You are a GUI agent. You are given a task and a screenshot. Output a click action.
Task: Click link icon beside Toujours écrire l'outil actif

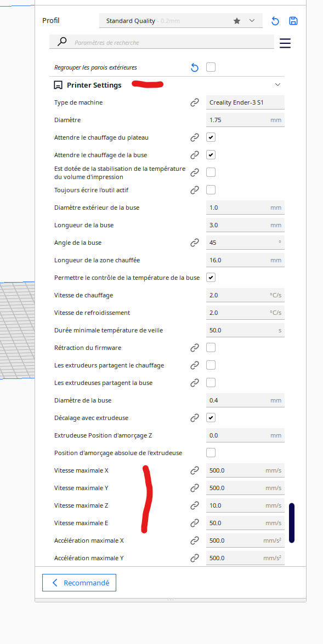click(x=195, y=190)
